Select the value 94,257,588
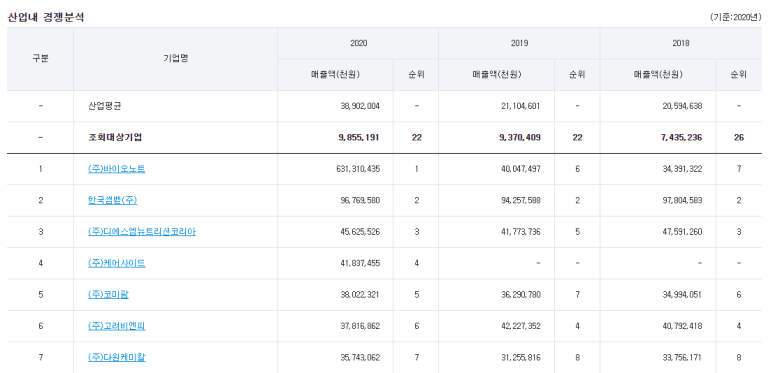The image size is (773, 373). tap(521, 201)
